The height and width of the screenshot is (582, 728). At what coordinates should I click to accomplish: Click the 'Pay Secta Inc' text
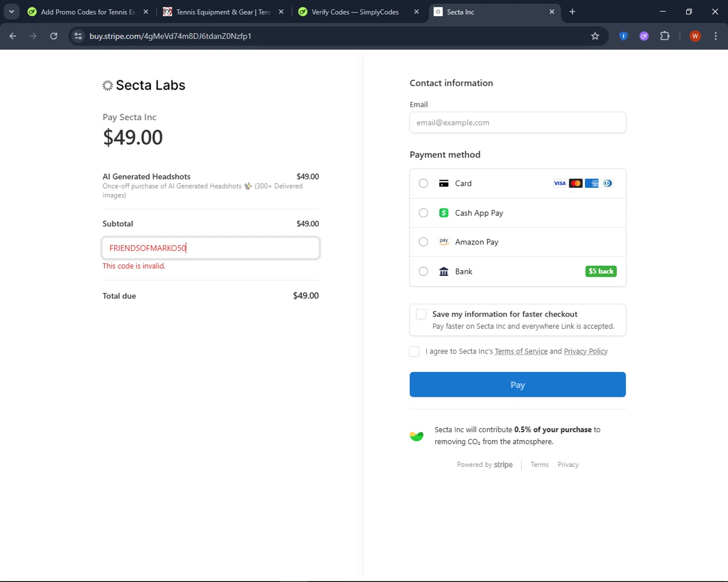[130, 117]
